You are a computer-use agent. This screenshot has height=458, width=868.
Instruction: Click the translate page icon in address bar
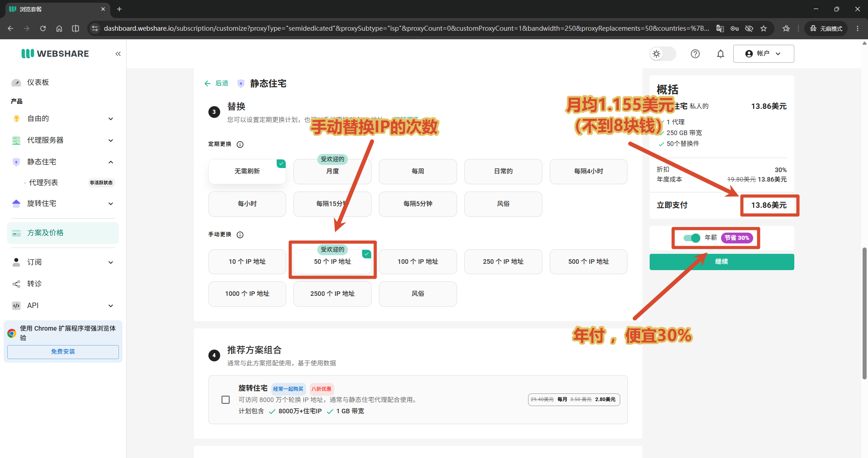click(x=720, y=28)
